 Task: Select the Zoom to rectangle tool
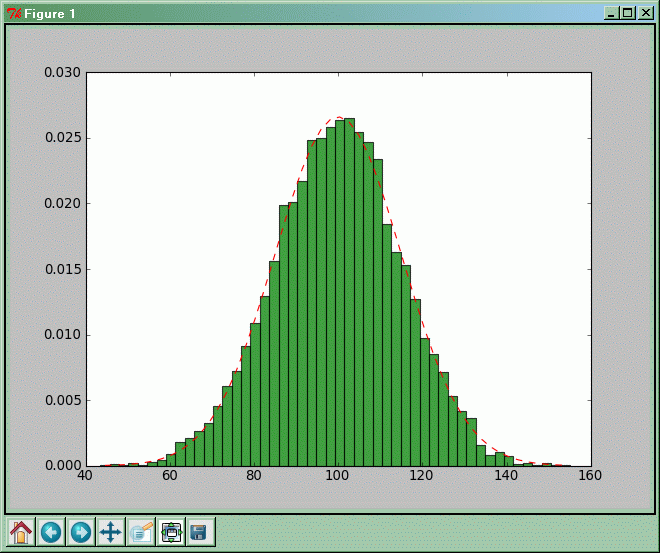(x=141, y=532)
